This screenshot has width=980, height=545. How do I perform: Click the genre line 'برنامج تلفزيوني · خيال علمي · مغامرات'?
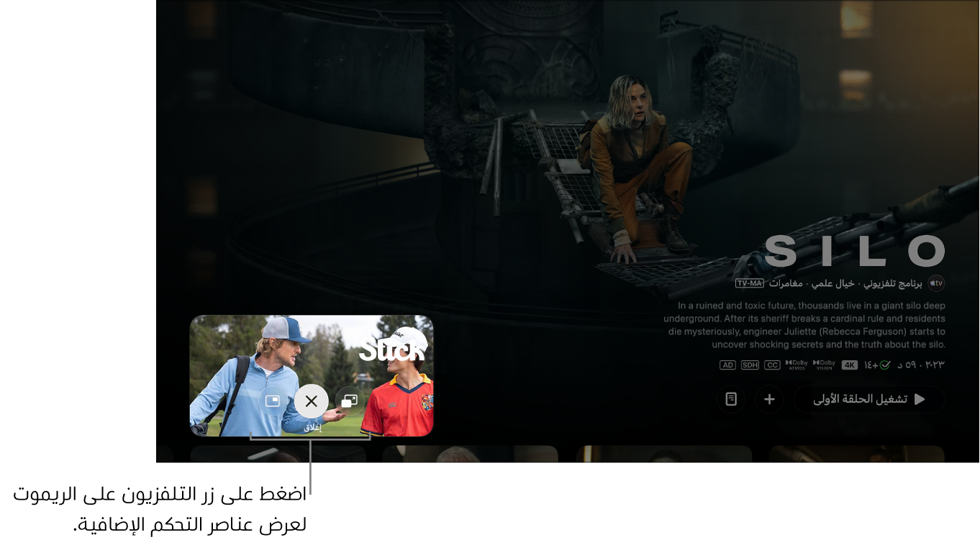[846, 283]
